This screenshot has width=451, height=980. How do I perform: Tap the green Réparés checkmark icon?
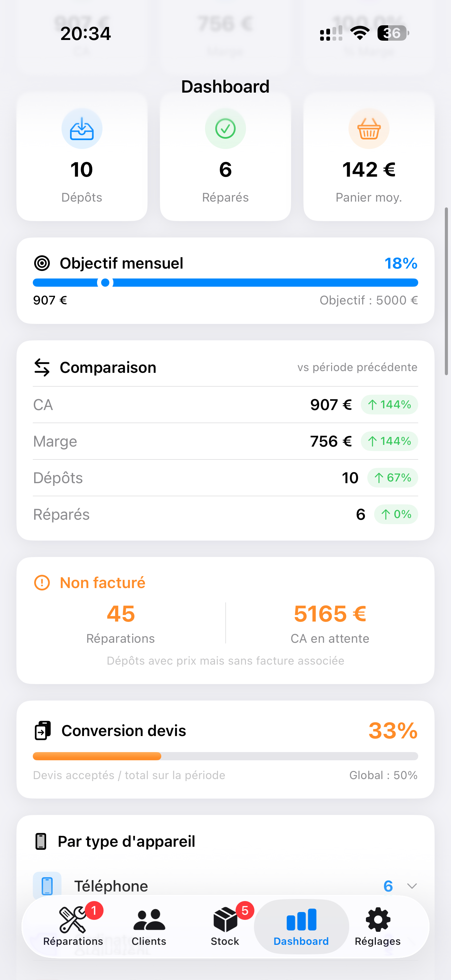pyautogui.click(x=225, y=128)
